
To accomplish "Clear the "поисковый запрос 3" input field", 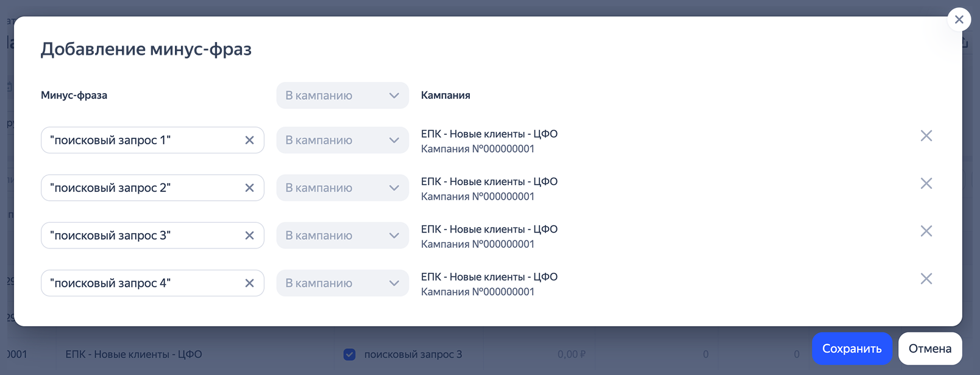I will coord(249,236).
